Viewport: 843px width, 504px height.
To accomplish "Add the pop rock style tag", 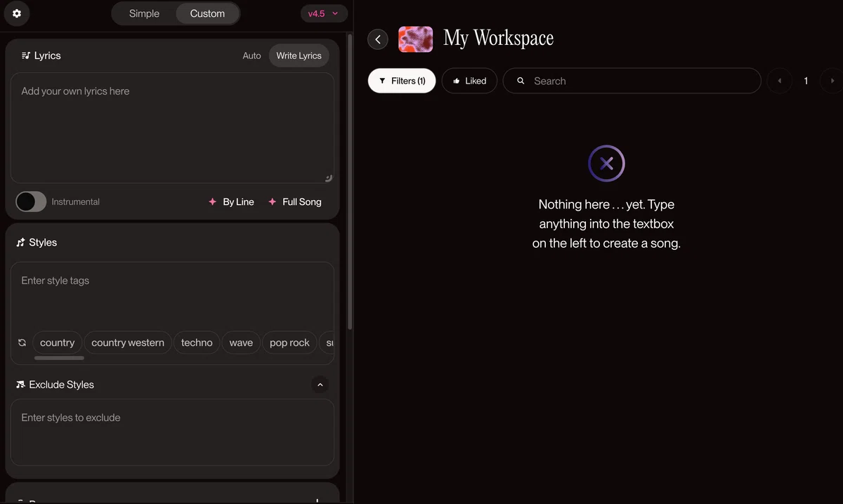I will pyautogui.click(x=289, y=343).
